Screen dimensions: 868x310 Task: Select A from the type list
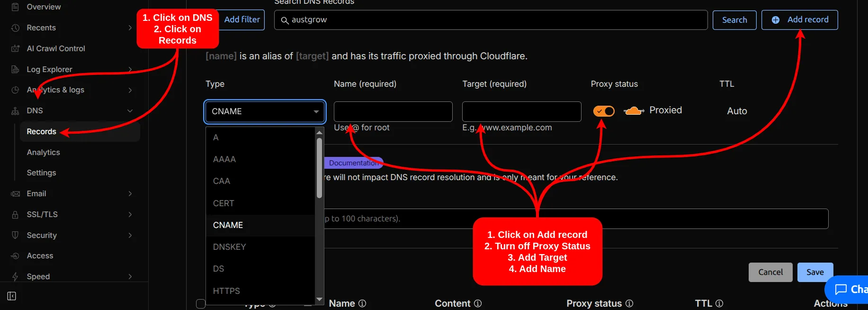pyautogui.click(x=260, y=137)
